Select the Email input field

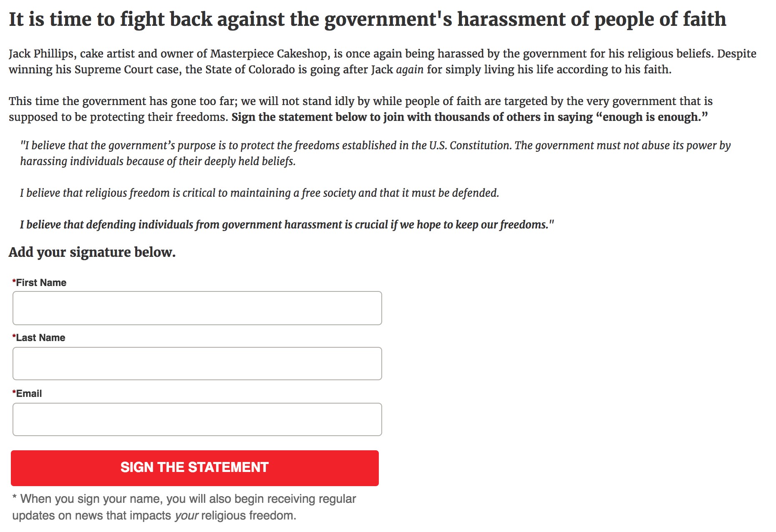click(x=197, y=419)
